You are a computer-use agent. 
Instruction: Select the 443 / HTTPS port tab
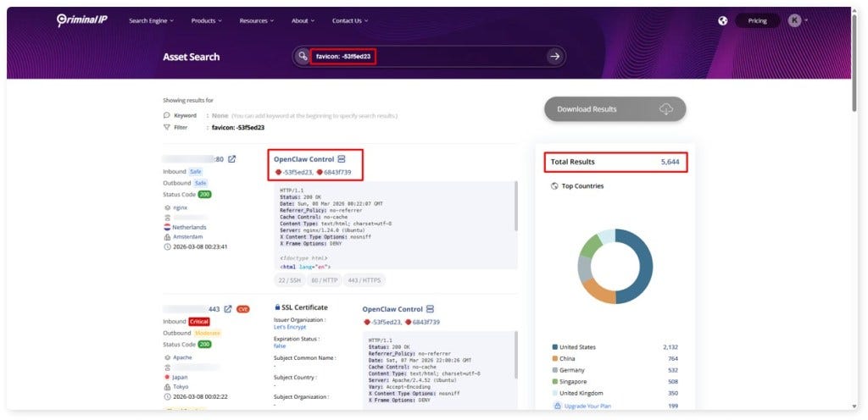pyautogui.click(x=364, y=281)
